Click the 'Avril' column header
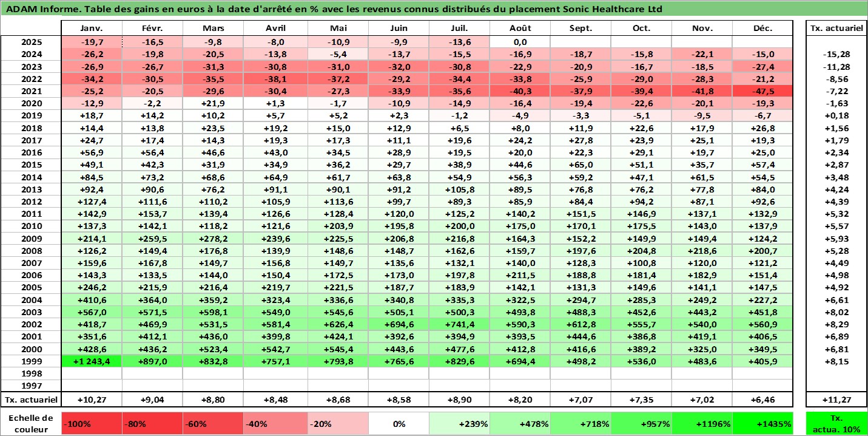 [276, 29]
